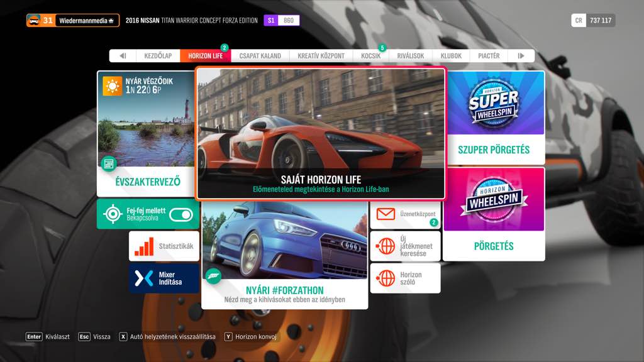This screenshot has height=362, width=644.
Task: Click the sun season icon
Action: pos(112,86)
